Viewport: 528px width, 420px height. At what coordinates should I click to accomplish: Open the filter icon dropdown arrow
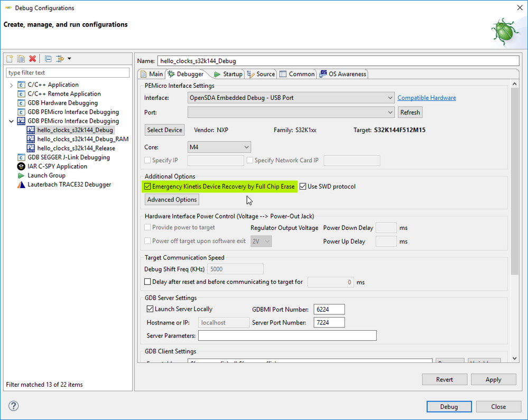coord(69,59)
